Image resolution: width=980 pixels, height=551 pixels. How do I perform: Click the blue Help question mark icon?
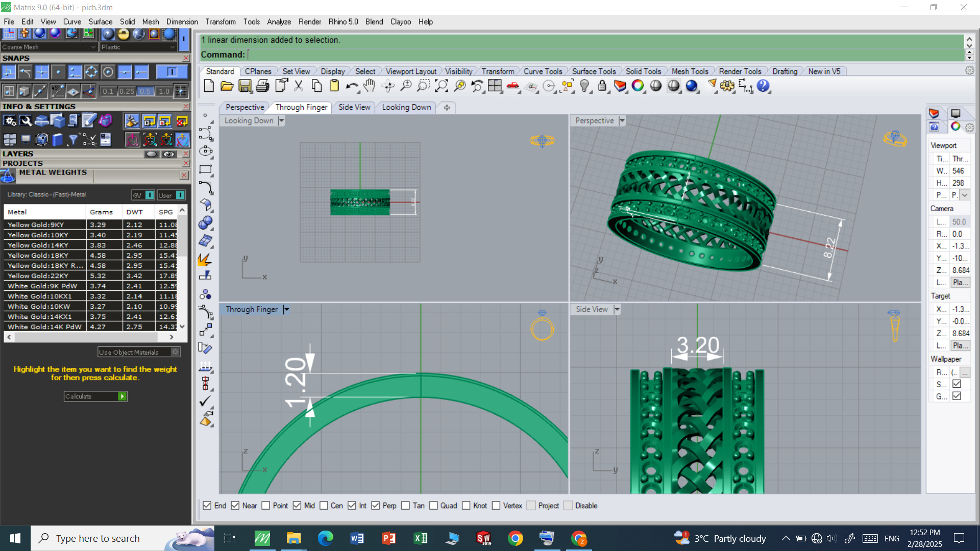(x=763, y=86)
